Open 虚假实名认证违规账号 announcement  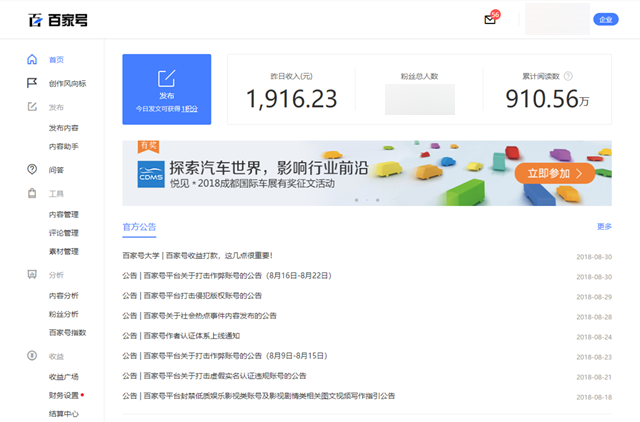tap(214, 376)
